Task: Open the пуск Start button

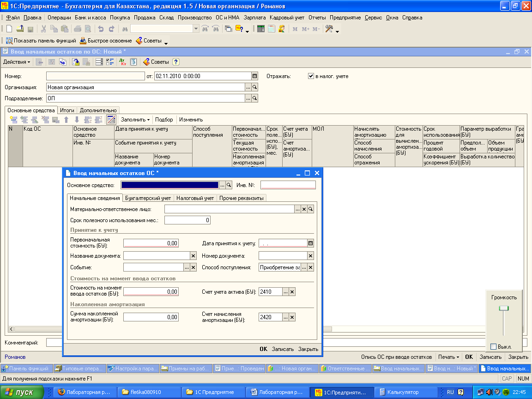Action: tap(22, 392)
